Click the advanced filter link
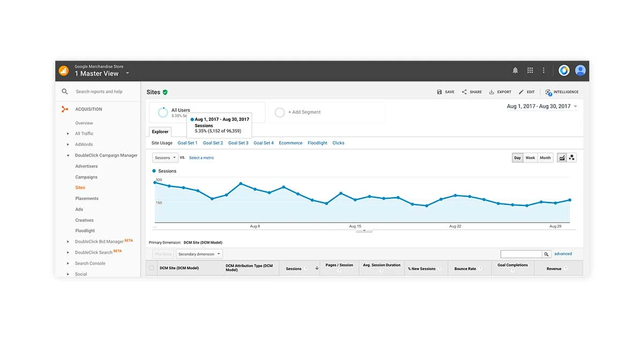This screenshot has height=337, width=644. [563, 253]
